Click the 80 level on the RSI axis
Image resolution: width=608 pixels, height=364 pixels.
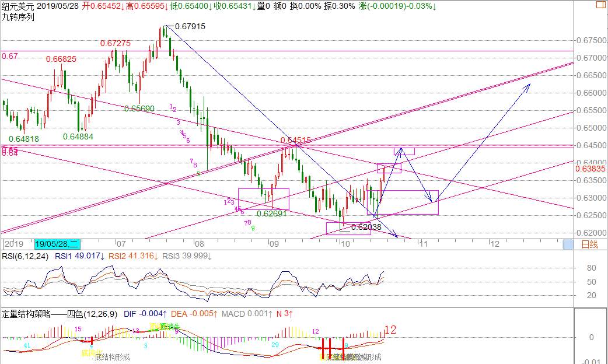click(591, 268)
